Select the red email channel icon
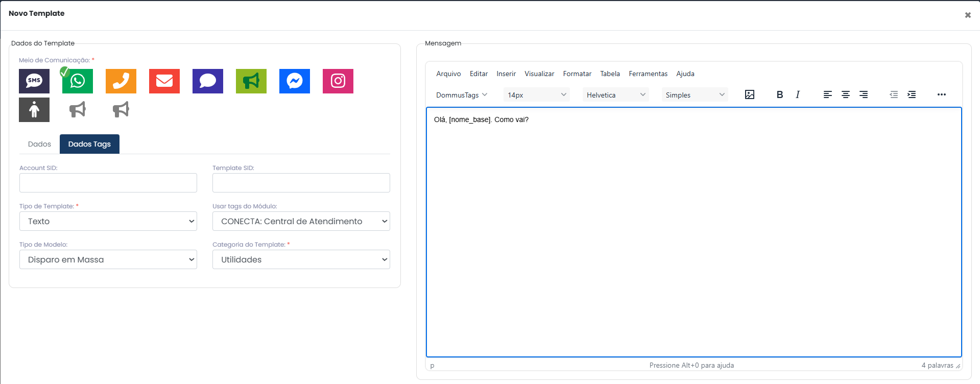 164,81
